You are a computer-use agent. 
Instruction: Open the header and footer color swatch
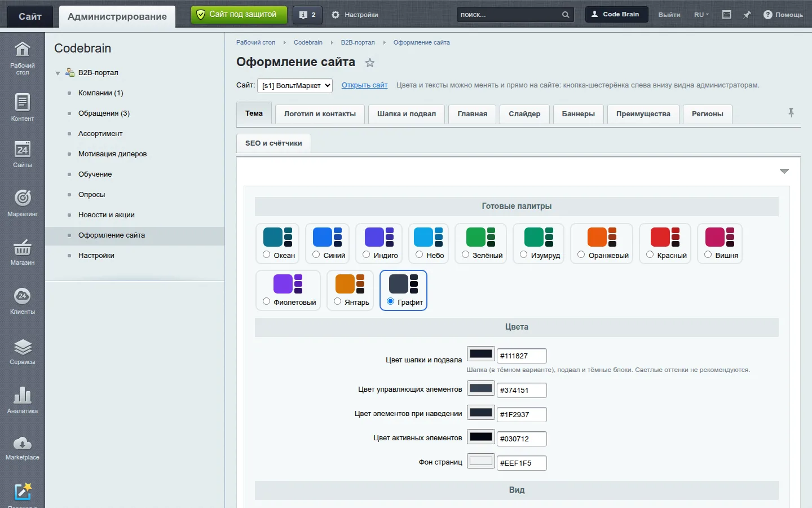481,354
